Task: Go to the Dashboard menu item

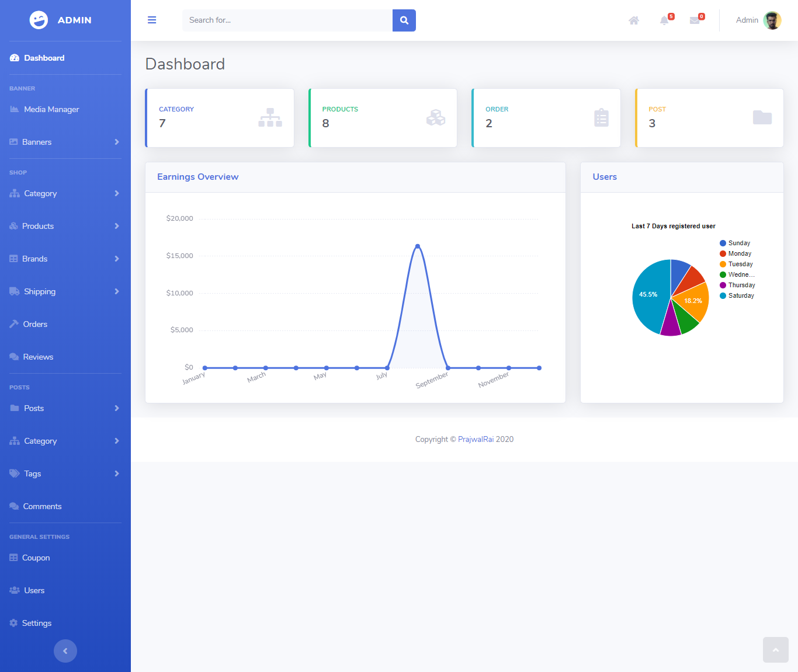Action: [x=44, y=58]
